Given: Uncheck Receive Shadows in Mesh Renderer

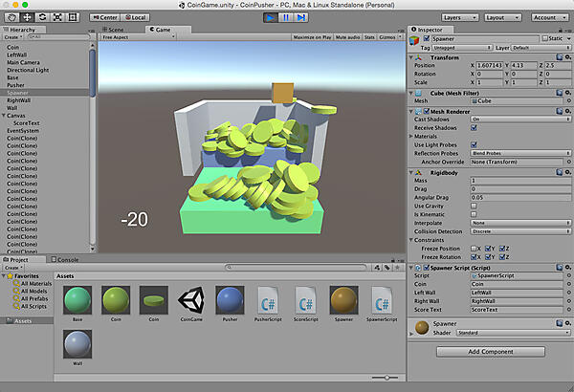Looking at the screenshot, I should (474, 126).
